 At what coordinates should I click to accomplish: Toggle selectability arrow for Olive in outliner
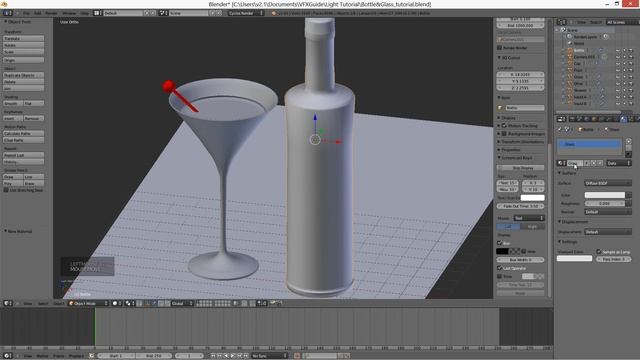pyautogui.click(x=624, y=84)
